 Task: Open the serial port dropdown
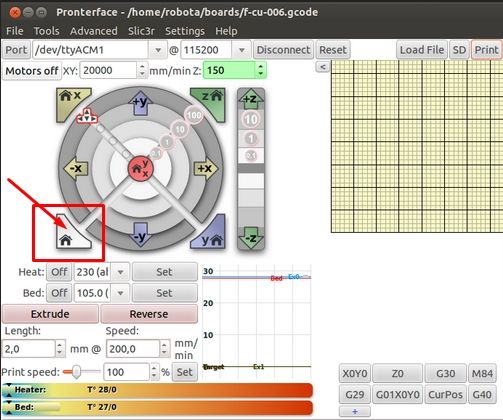[x=158, y=50]
